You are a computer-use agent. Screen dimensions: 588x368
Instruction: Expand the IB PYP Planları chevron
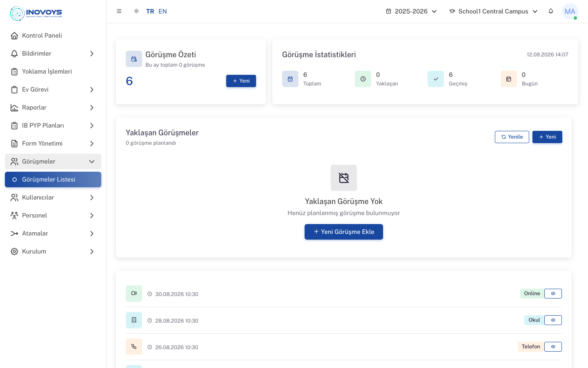pyautogui.click(x=92, y=126)
